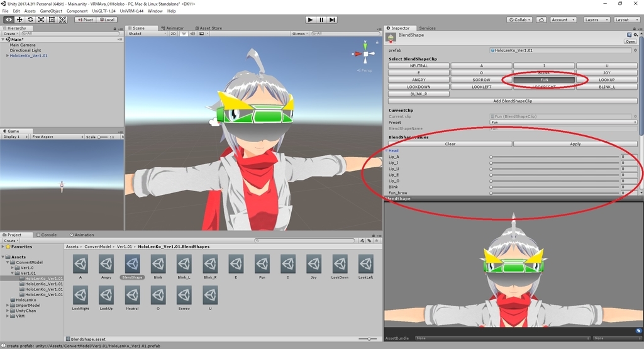Screen dimensions: 644x349
Task: Switch to the Asset Store tab
Action: [209, 28]
